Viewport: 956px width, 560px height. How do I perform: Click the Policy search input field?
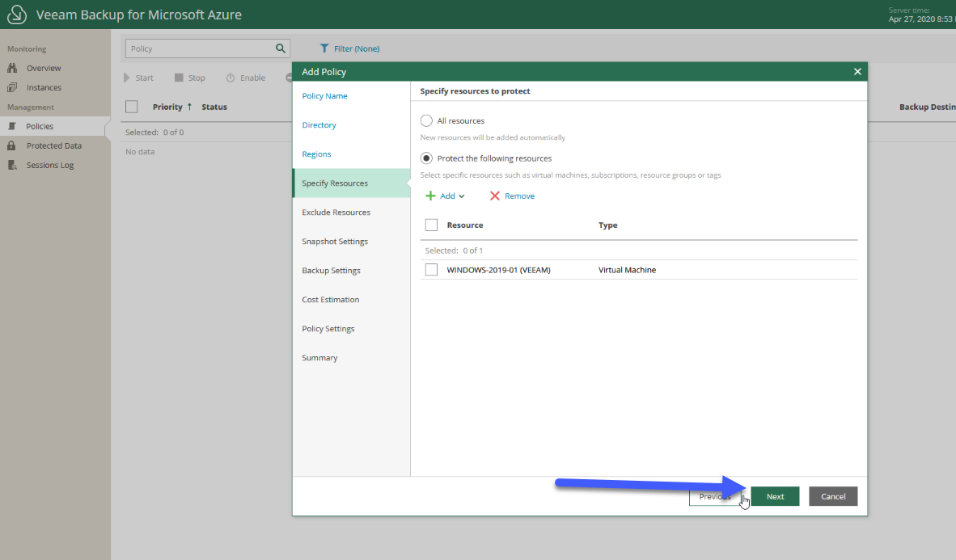tap(200, 48)
